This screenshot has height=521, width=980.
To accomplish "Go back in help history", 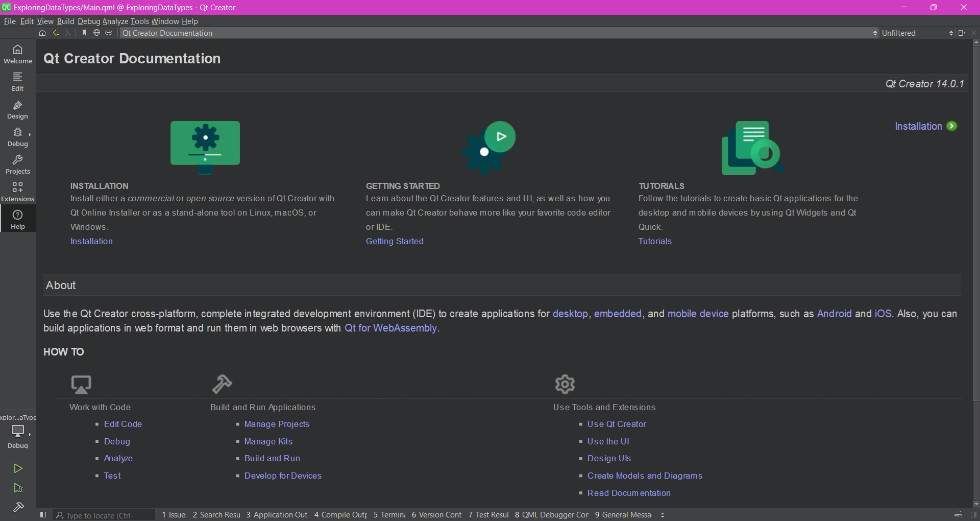I will pos(56,33).
